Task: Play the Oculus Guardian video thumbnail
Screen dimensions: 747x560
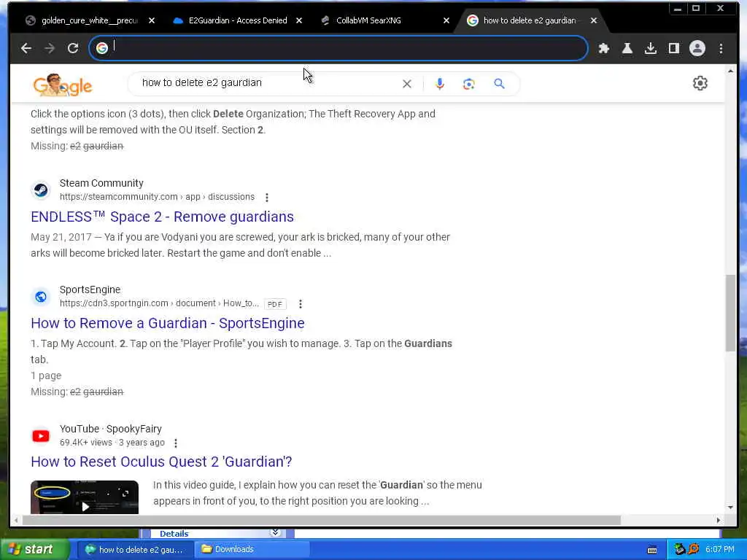Action: pyautogui.click(x=85, y=497)
